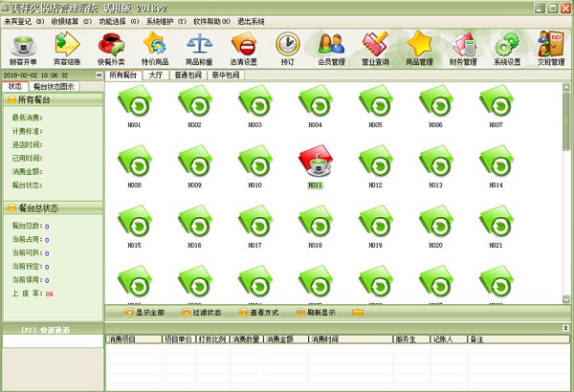Click the 项目单价 column header
Image resolution: width=574 pixels, height=392 pixels.
179,339
